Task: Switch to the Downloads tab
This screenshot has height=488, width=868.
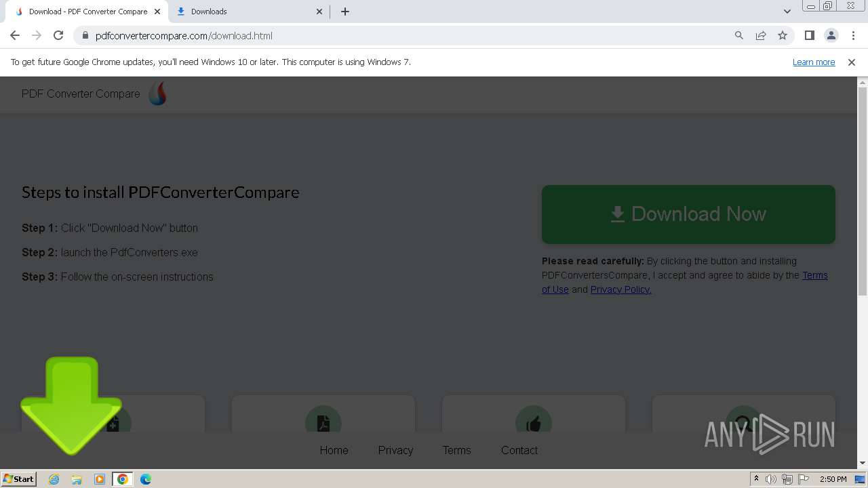Action: (x=250, y=12)
